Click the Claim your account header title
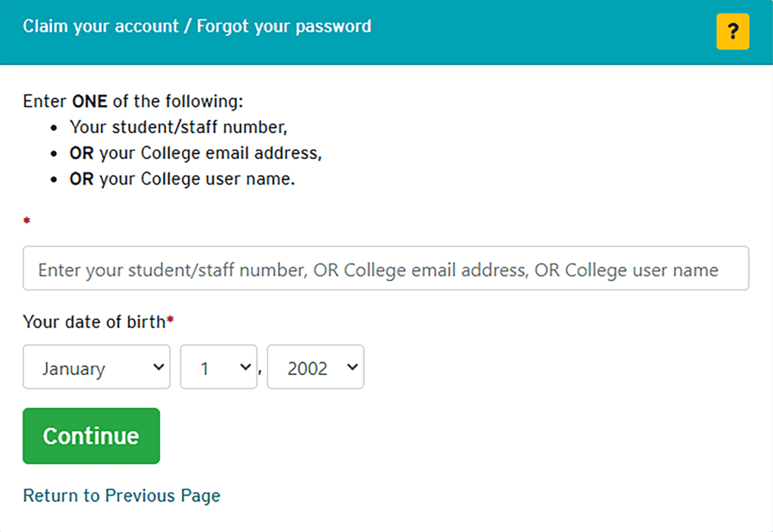Image resolution: width=773 pixels, height=532 pixels. (196, 26)
